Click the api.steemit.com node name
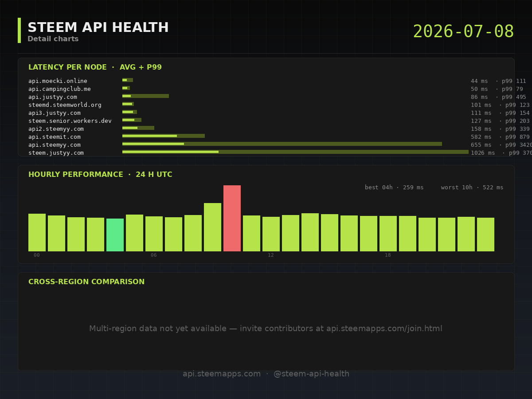Image resolution: width=532 pixels, height=399 pixels. click(x=54, y=137)
